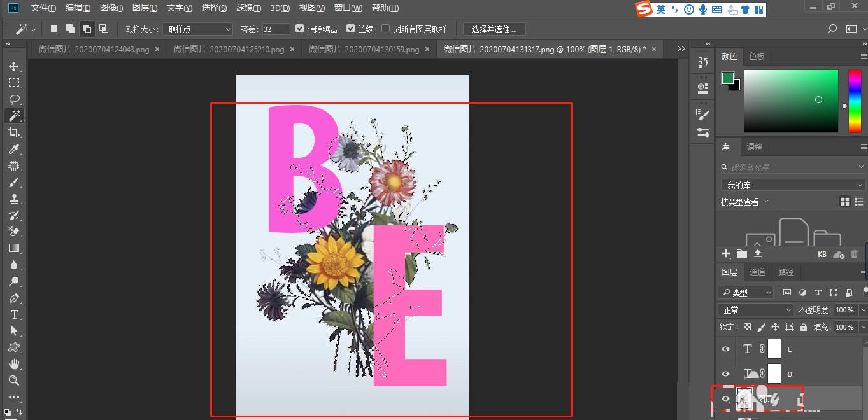Select the Eyedropper tool
Image resolution: width=868 pixels, height=420 pixels.
pos(15,149)
